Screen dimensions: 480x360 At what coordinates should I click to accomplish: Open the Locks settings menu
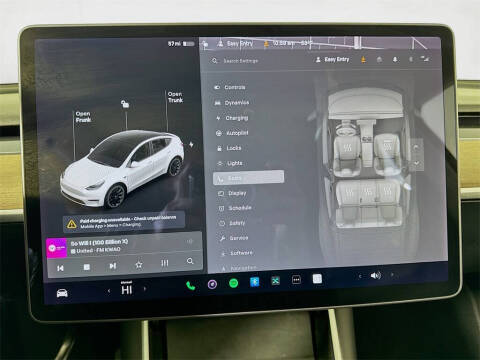point(229,148)
